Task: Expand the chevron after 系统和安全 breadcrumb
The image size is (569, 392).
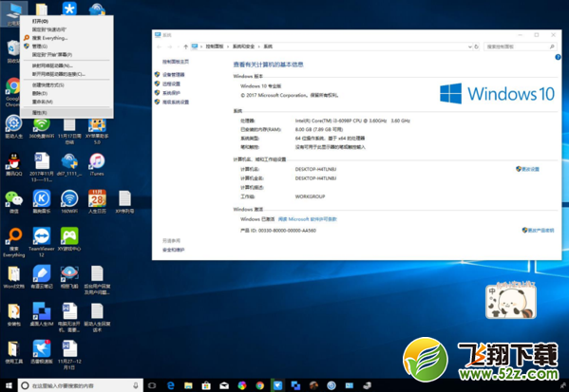Action: tap(259, 47)
